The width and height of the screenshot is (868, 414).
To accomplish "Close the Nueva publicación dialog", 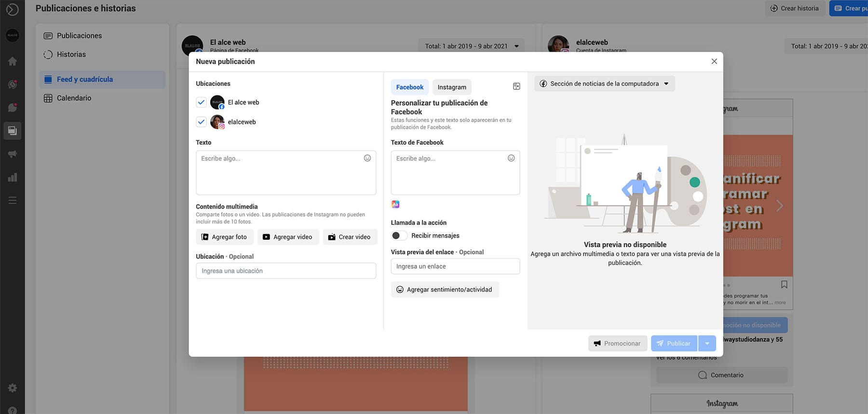I will [714, 61].
